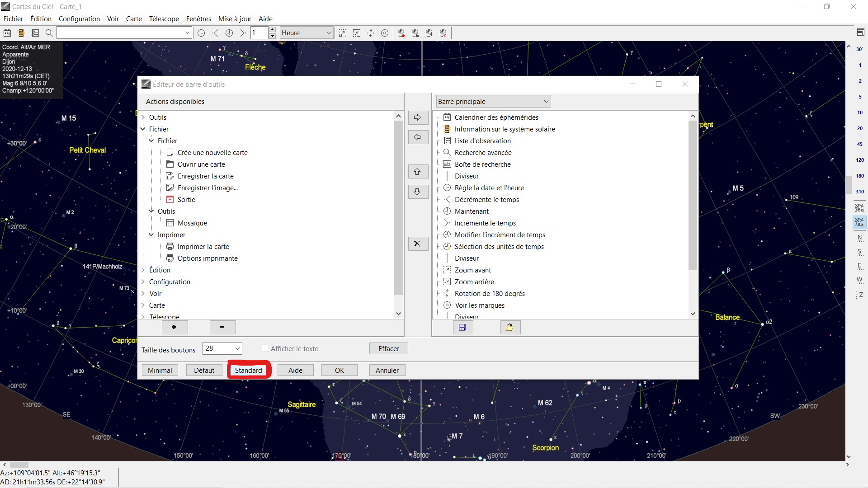
Task: Open the Configuration menu
Action: tap(79, 19)
